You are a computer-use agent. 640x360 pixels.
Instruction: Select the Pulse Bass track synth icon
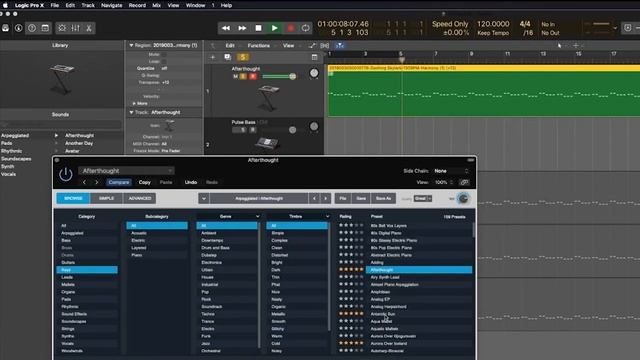267,144
